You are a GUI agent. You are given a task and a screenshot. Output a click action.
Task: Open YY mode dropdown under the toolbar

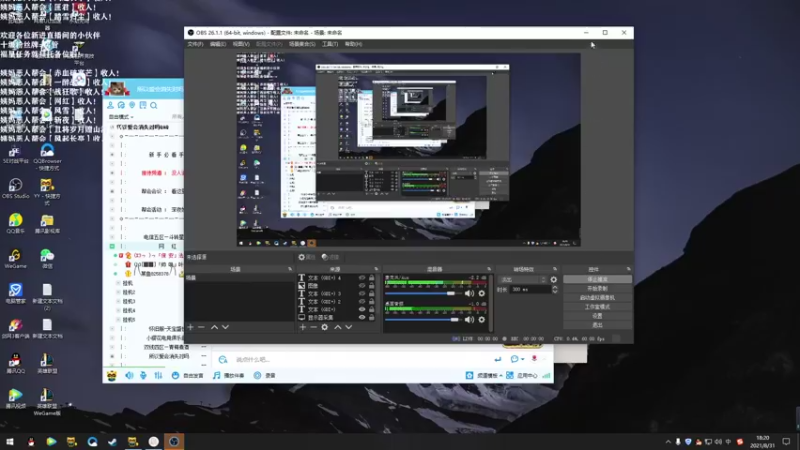121,117
